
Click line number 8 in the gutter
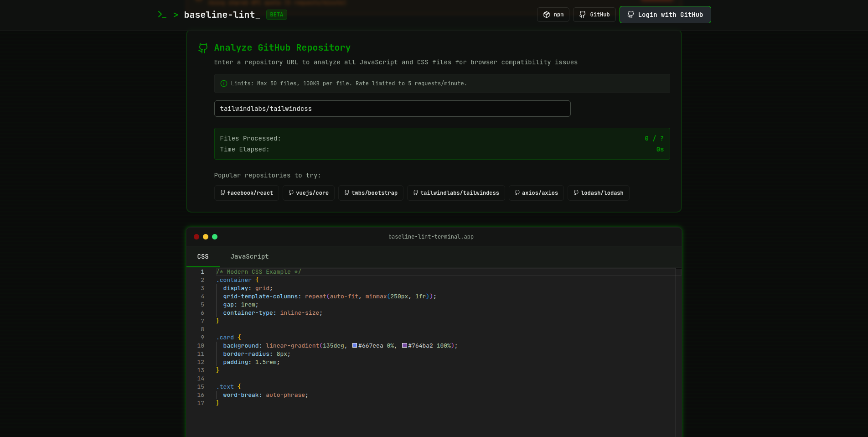(202, 329)
